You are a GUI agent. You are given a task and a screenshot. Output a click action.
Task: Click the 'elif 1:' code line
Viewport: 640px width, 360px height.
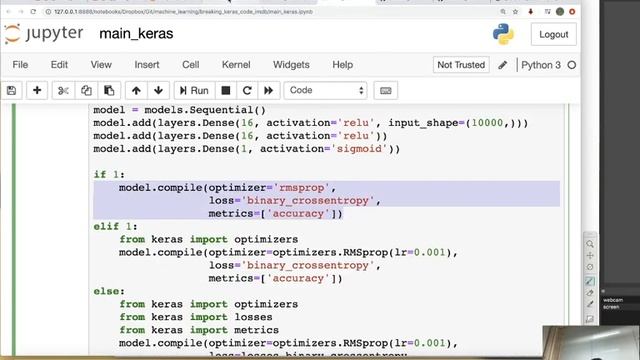tap(116, 227)
